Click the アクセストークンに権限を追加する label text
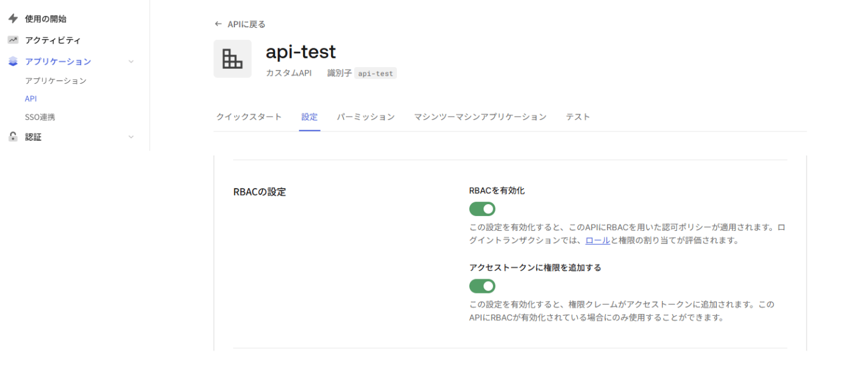The height and width of the screenshot is (368, 868). (536, 267)
